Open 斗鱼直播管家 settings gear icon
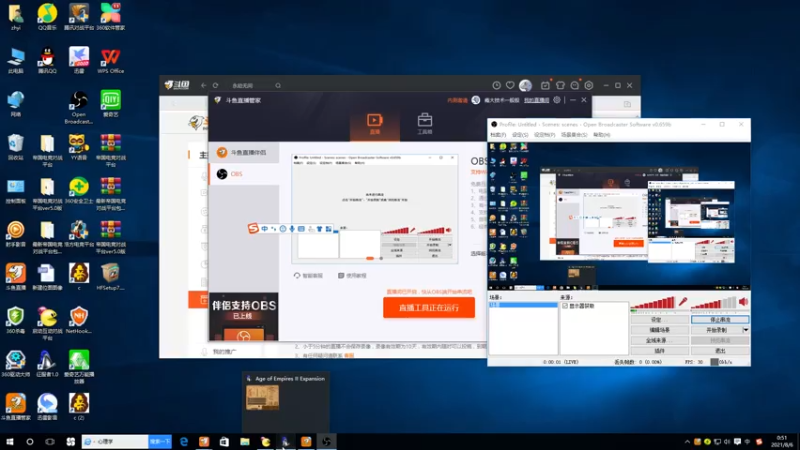Screen dimensions: 800x450 click(557, 100)
